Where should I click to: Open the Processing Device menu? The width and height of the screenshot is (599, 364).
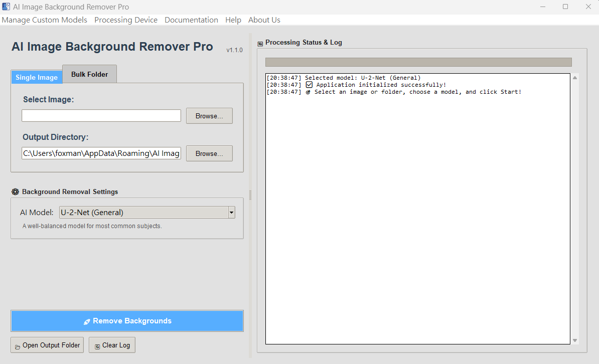point(126,20)
